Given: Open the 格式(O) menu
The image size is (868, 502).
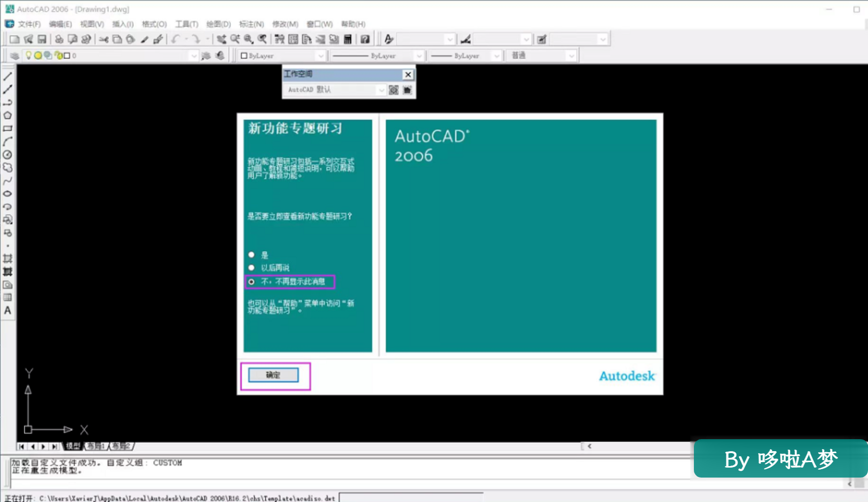Looking at the screenshot, I should (154, 24).
